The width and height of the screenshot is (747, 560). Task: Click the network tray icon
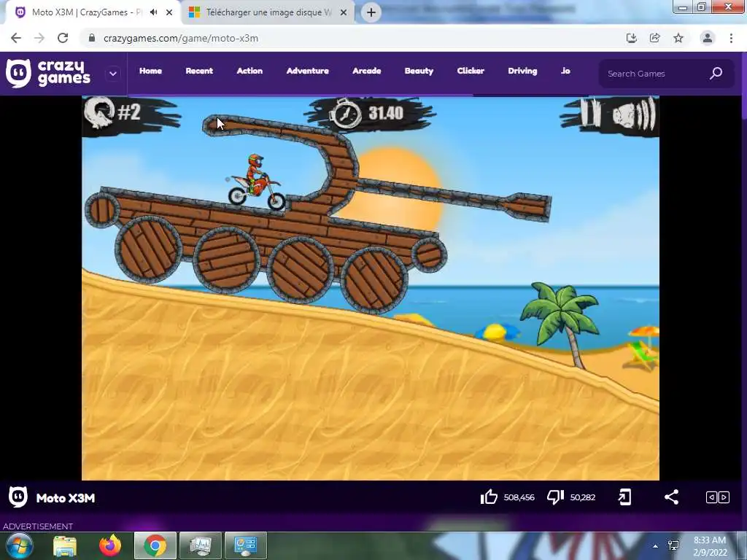coord(673,545)
